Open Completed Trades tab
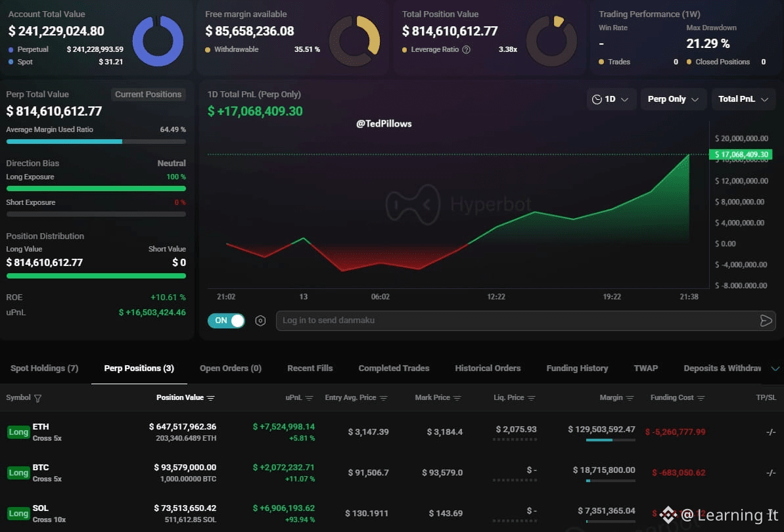Viewport: 784px width, 532px height. [x=394, y=368]
